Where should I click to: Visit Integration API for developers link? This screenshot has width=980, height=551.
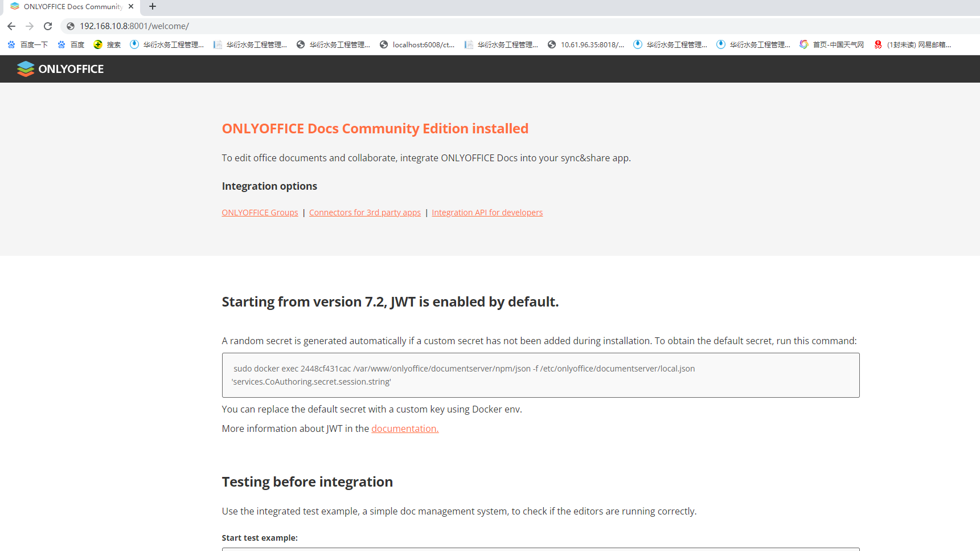pos(487,213)
